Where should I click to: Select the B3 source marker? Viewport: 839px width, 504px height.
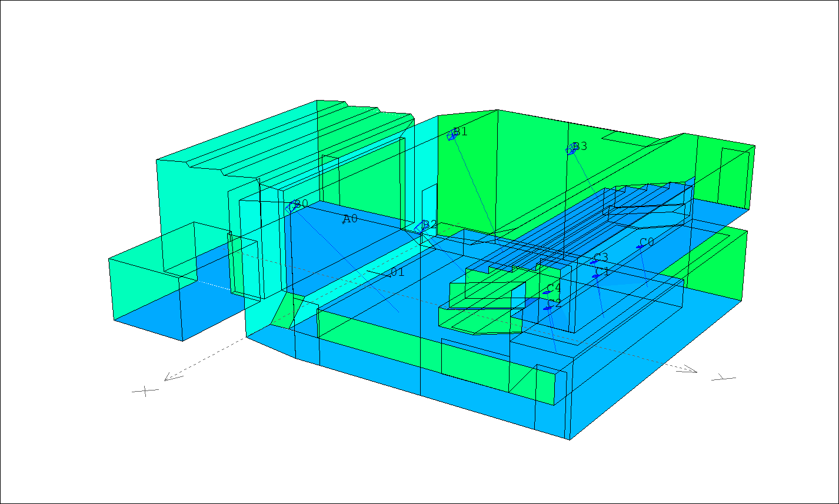coord(571,150)
